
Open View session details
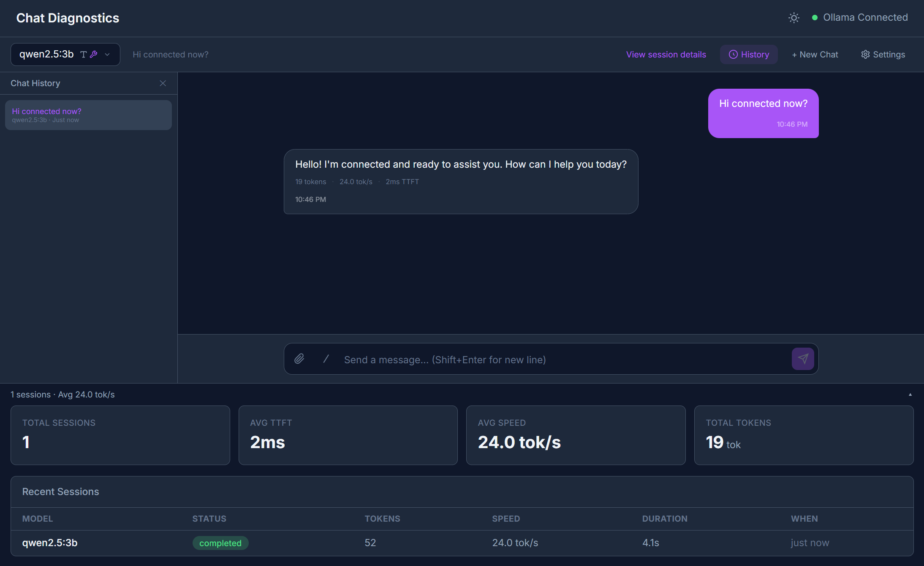click(666, 54)
